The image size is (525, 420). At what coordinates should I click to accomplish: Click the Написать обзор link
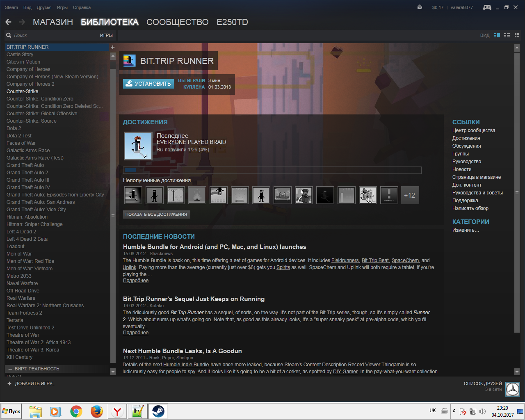coord(470,208)
